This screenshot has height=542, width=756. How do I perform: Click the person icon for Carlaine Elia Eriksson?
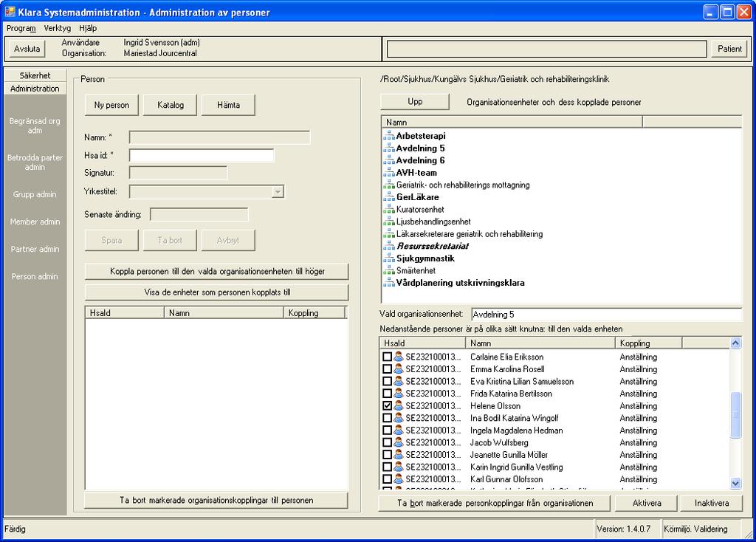pos(398,357)
